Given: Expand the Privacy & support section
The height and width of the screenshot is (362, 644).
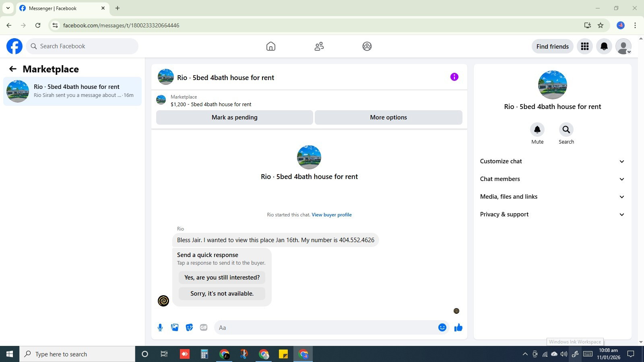Looking at the screenshot, I should click(552, 214).
